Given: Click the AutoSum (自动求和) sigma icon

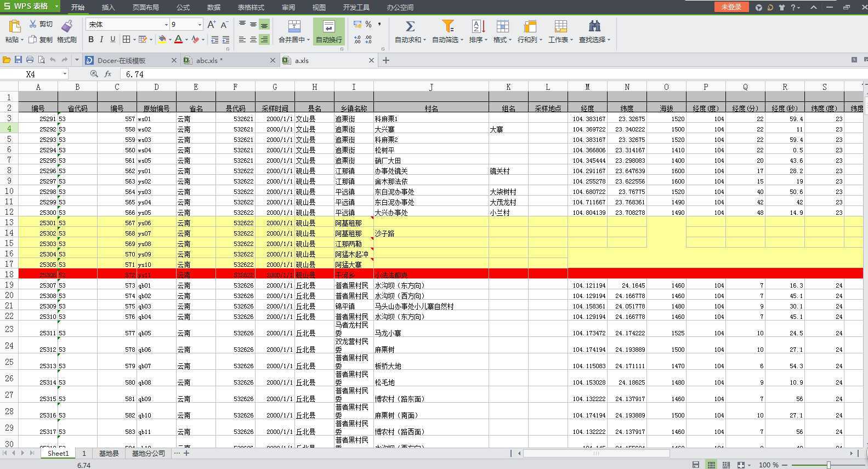Looking at the screenshot, I should pyautogui.click(x=410, y=26).
